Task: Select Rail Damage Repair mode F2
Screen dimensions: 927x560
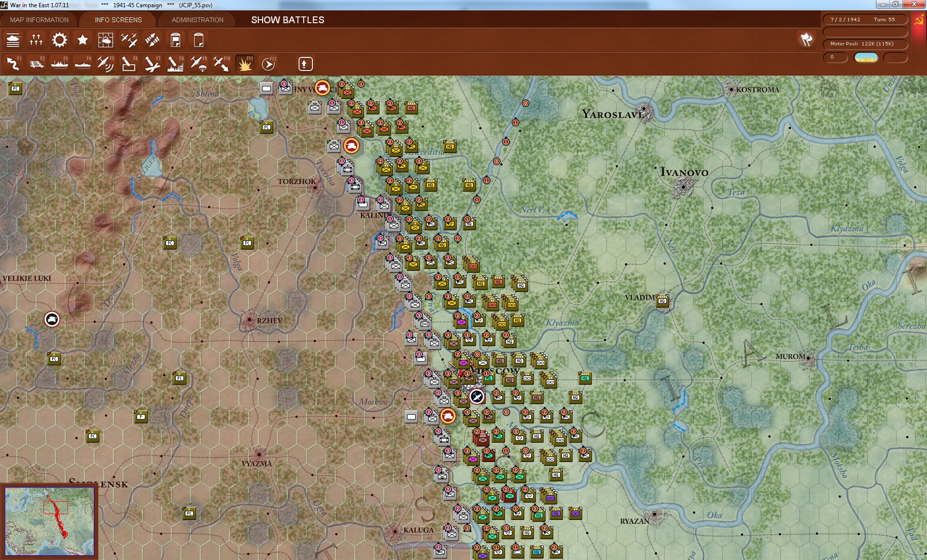Action: click(x=36, y=64)
